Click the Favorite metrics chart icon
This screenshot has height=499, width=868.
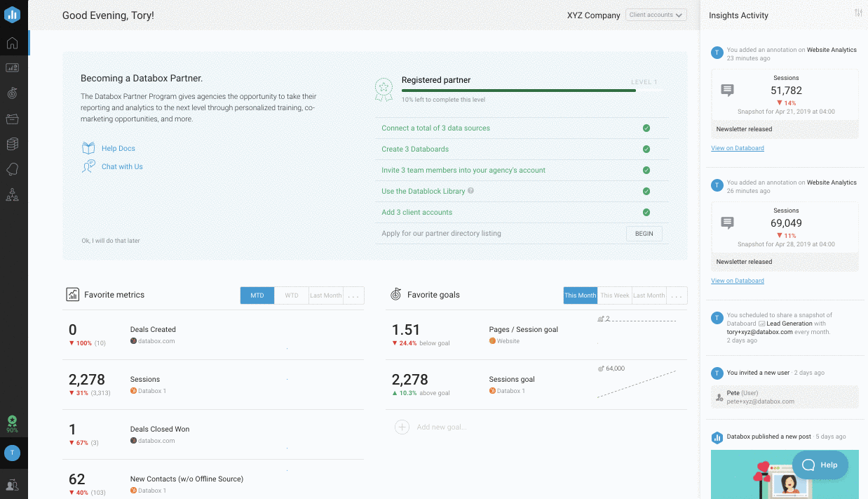pos(72,295)
